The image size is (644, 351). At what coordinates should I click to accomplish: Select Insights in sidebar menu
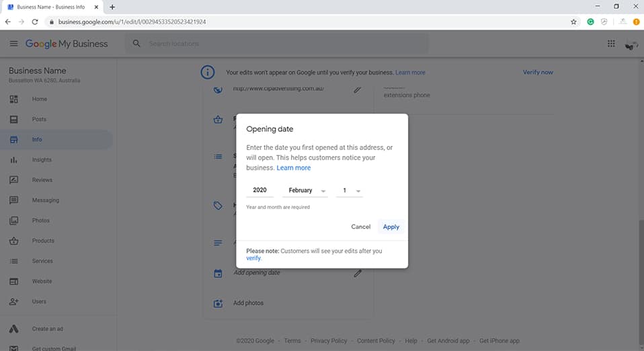pyautogui.click(x=42, y=160)
